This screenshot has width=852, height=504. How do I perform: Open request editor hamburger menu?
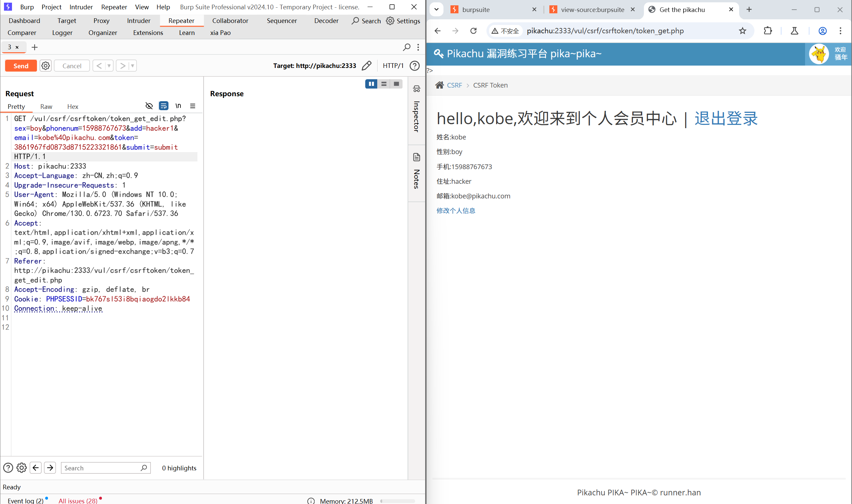click(192, 106)
